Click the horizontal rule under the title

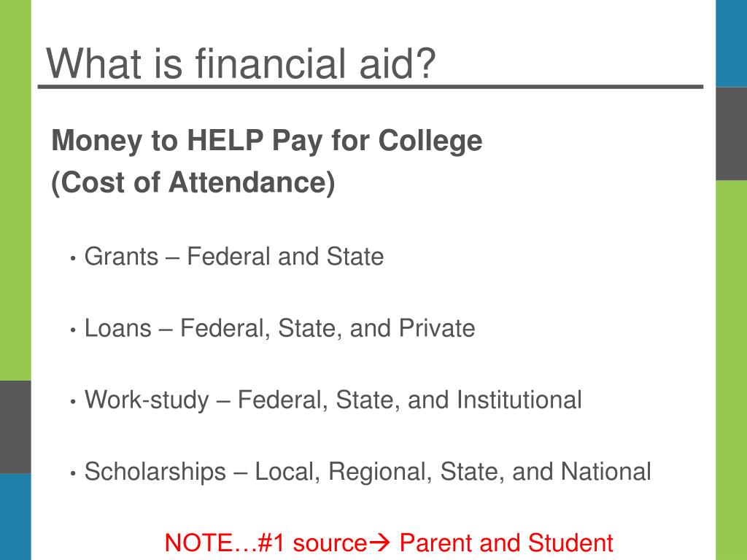tap(371, 87)
